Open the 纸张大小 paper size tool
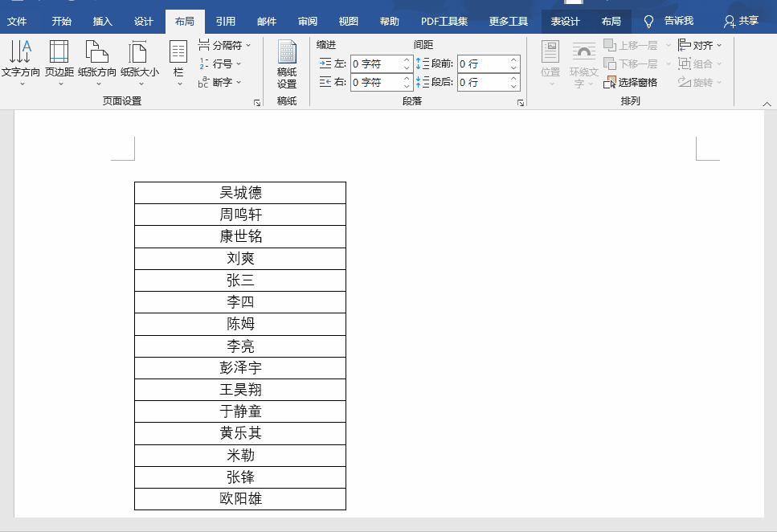Image resolution: width=777 pixels, height=532 pixels. pos(140,63)
